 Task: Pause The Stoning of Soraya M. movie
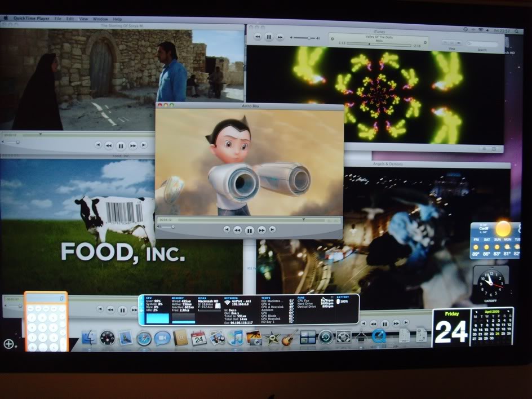121,146
